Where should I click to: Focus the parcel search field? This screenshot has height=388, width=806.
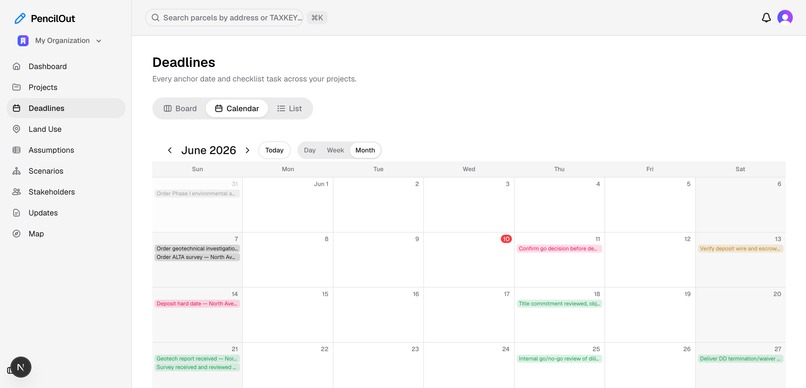point(224,17)
